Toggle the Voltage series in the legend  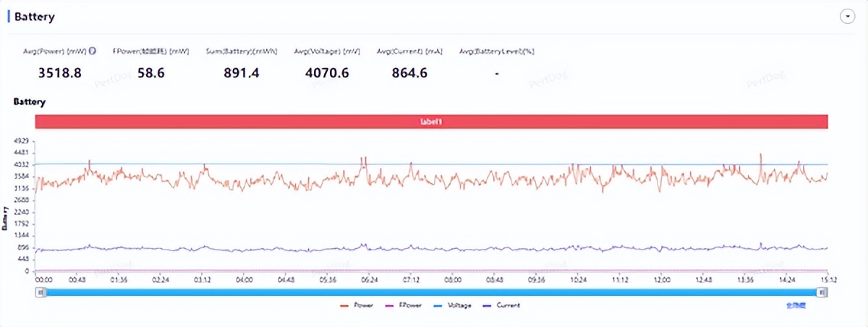[x=454, y=305]
